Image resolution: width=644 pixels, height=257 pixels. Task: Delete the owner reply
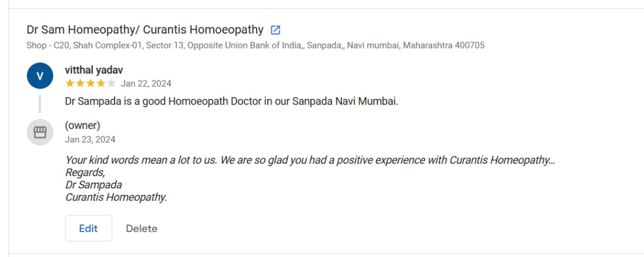(x=141, y=229)
